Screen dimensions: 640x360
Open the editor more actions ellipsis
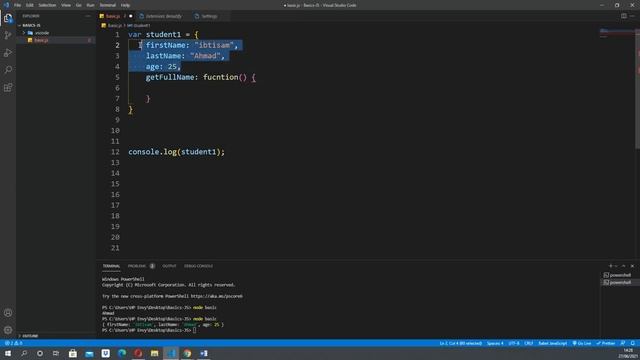(x=633, y=16)
